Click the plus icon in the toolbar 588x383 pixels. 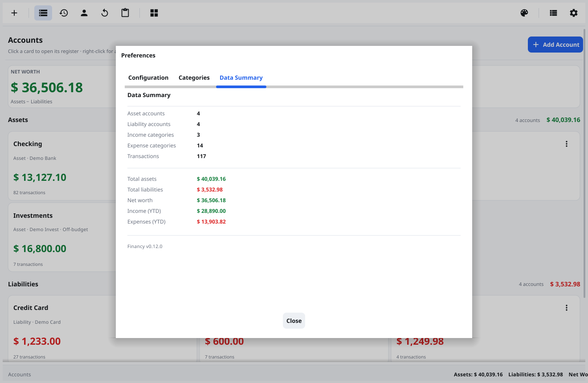(x=14, y=13)
